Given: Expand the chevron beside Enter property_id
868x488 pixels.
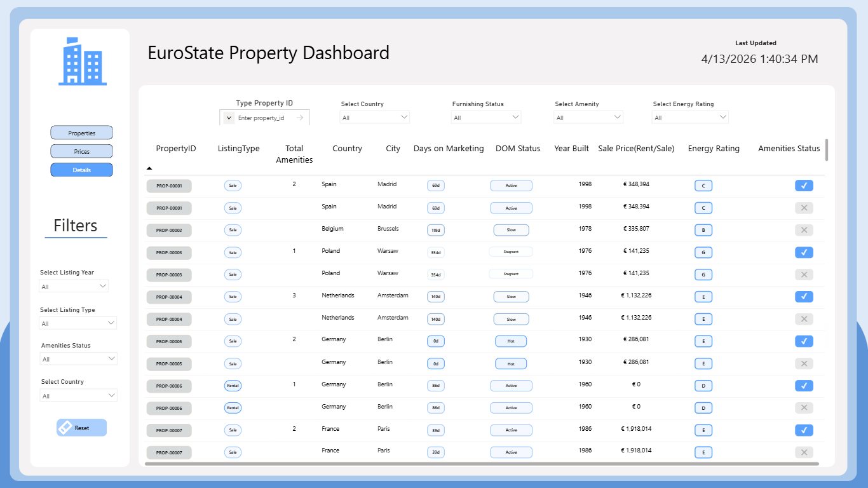Looking at the screenshot, I should [x=229, y=118].
